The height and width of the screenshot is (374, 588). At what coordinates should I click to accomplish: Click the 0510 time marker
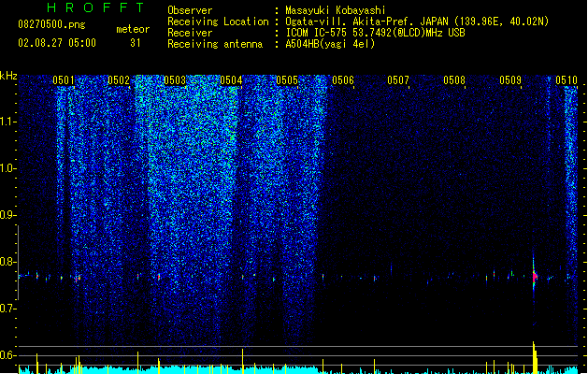(x=566, y=80)
